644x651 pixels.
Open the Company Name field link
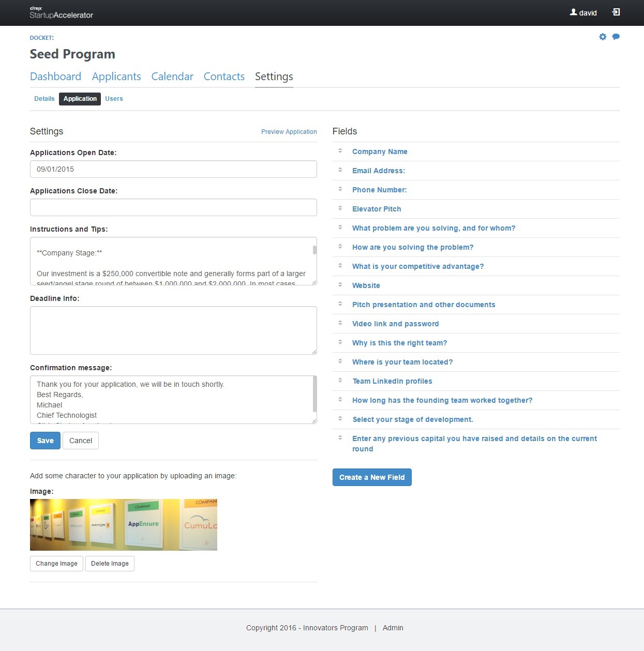point(380,152)
